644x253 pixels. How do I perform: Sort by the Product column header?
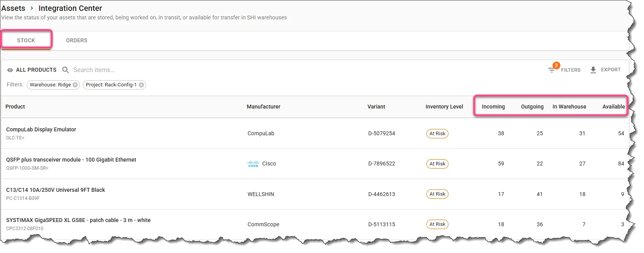tap(15, 107)
